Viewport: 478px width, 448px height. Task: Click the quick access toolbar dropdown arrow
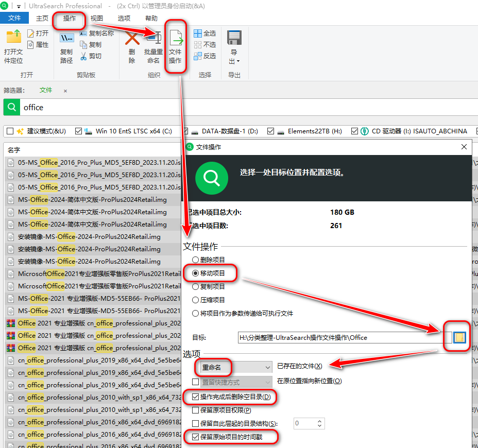click(x=19, y=6)
